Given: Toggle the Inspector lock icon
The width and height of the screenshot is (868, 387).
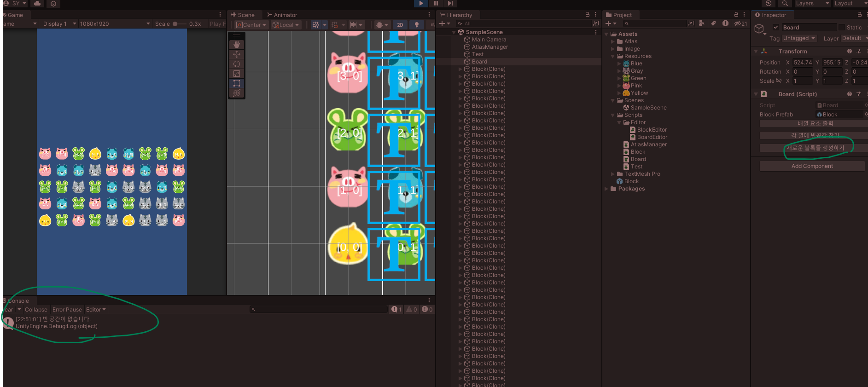Looking at the screenshot, I should (859, 15).
